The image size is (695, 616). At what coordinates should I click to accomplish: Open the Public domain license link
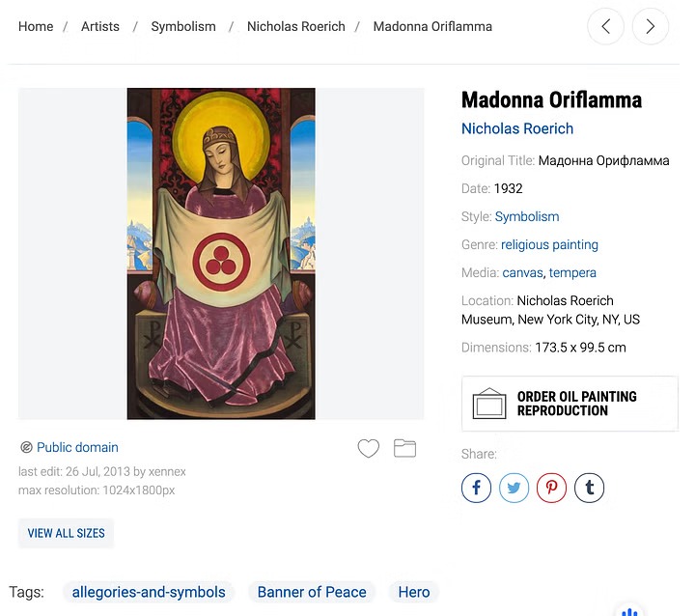point(77,447)
